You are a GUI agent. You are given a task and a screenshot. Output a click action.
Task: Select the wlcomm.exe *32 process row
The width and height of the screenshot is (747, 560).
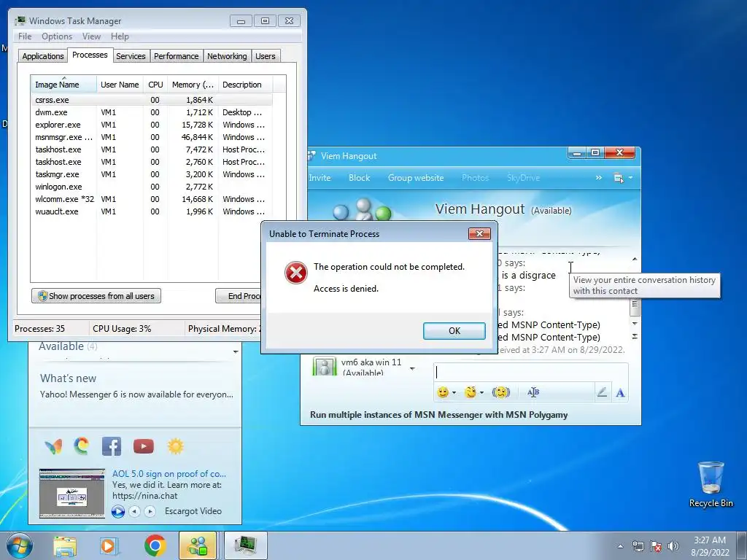(152, 199)
